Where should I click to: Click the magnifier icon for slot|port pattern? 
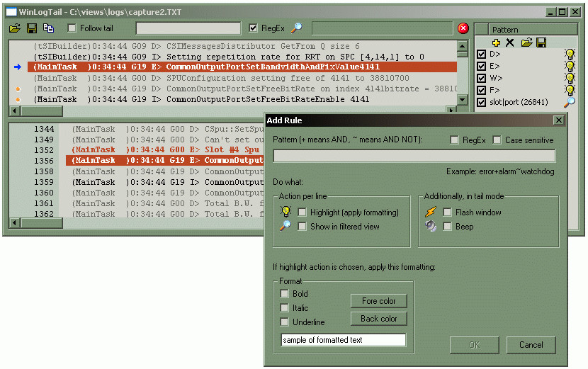pyautogui.click(x=570, y=103)
